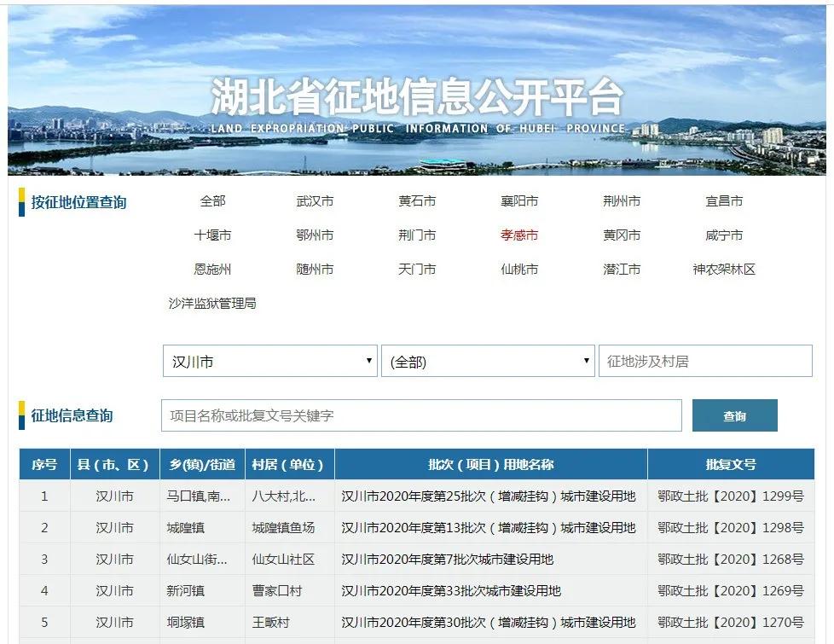
Task: Open project 汉川市2020年度第25批次(增减挂钩)城市建设用地
Action: point(489,496)
